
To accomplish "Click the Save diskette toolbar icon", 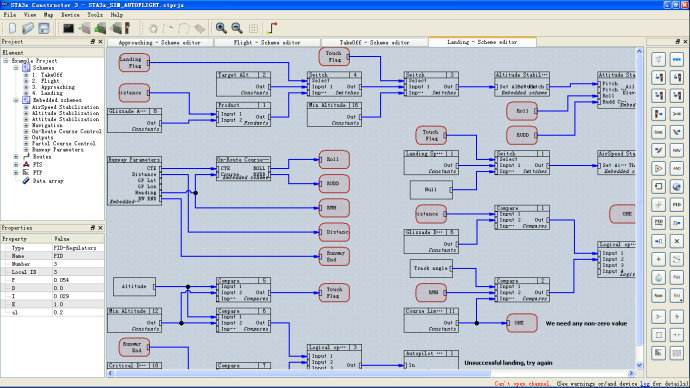I will pyautogui.click(x=44, y=29).
